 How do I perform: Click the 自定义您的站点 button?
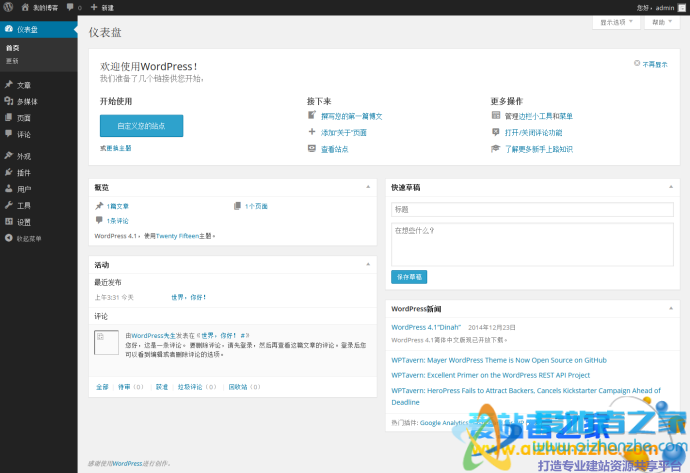[x=141, y=126]
